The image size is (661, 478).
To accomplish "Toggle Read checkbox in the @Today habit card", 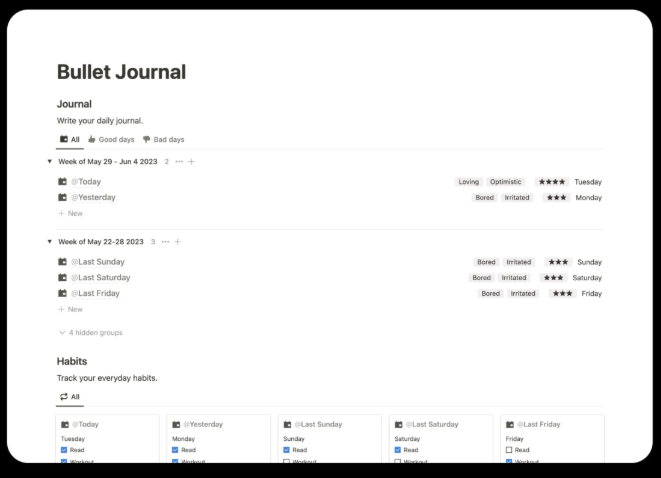I will click(x=64, y=450).
